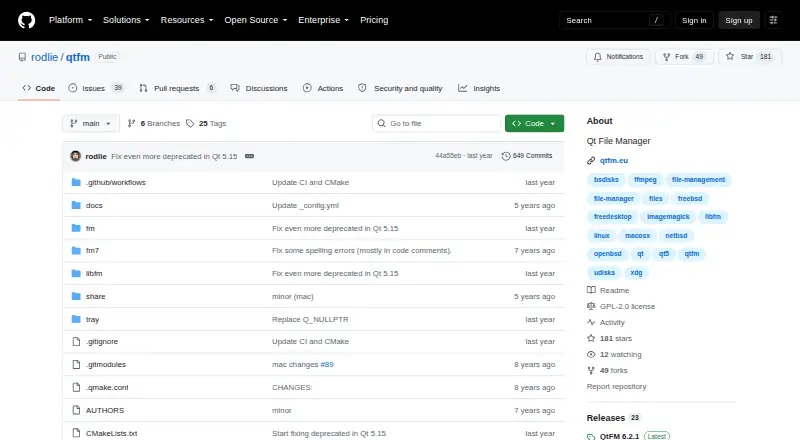Click the Sign up button

pos(739,20)
